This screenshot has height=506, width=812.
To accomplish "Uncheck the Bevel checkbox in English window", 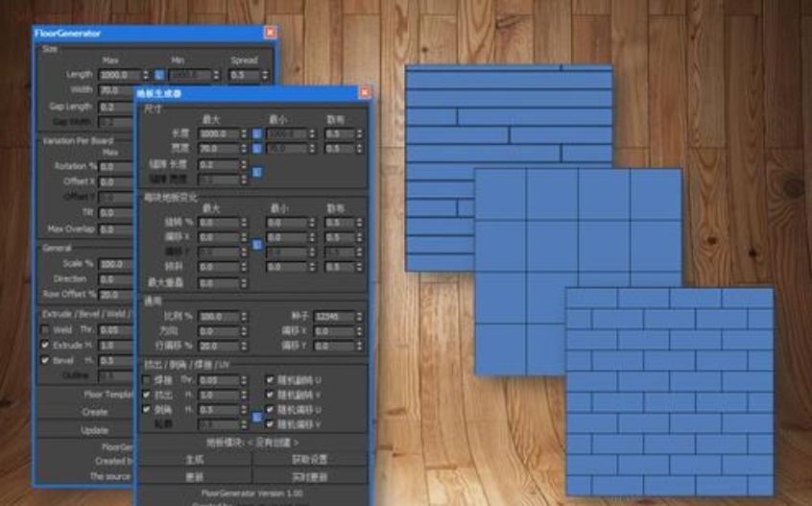I will (x=45, y=360).
